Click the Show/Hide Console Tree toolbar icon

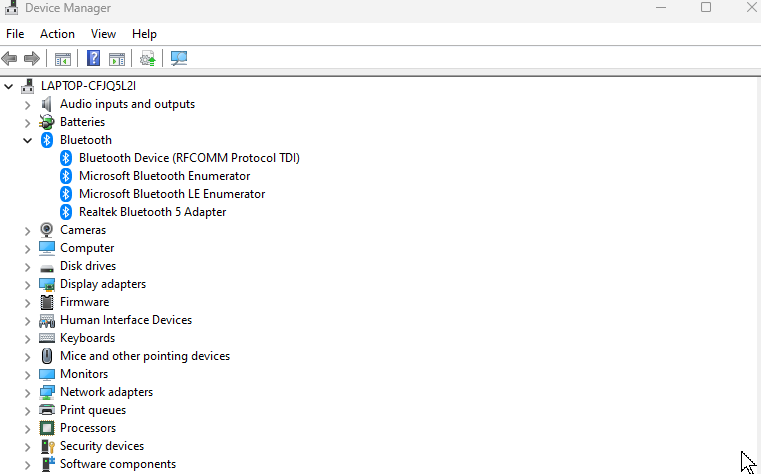[x=63, y=58]
